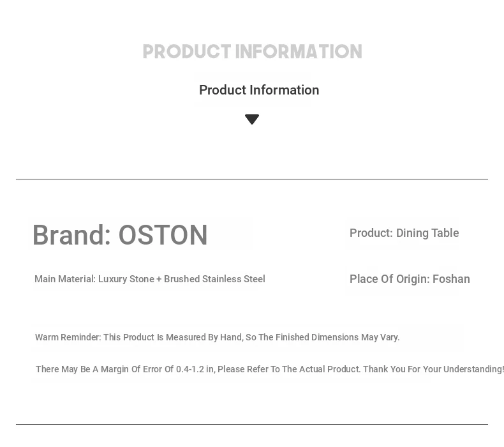The height and width of the screenshot is (447, 504).
Task: Click the Brand: label text
Action: point(72,235)
